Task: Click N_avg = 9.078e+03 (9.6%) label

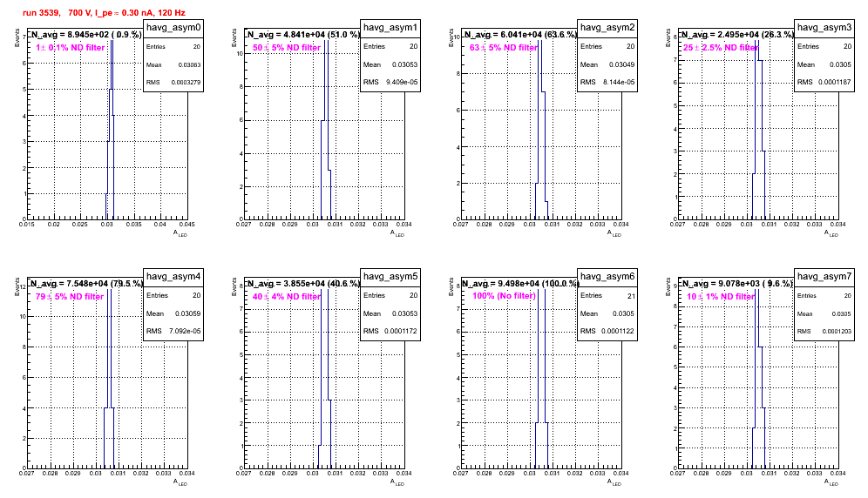Action: (x=737, y=283)
